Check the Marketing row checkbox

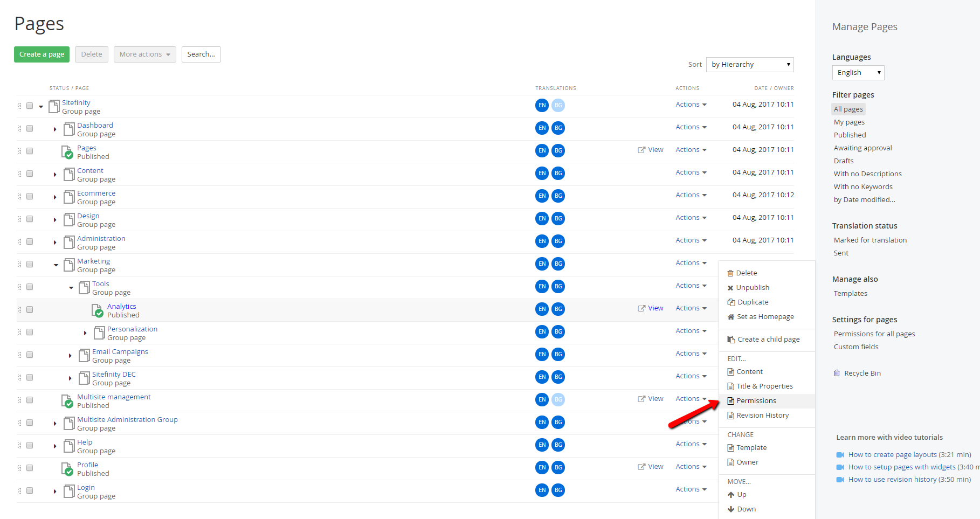(x=30, y=265)
